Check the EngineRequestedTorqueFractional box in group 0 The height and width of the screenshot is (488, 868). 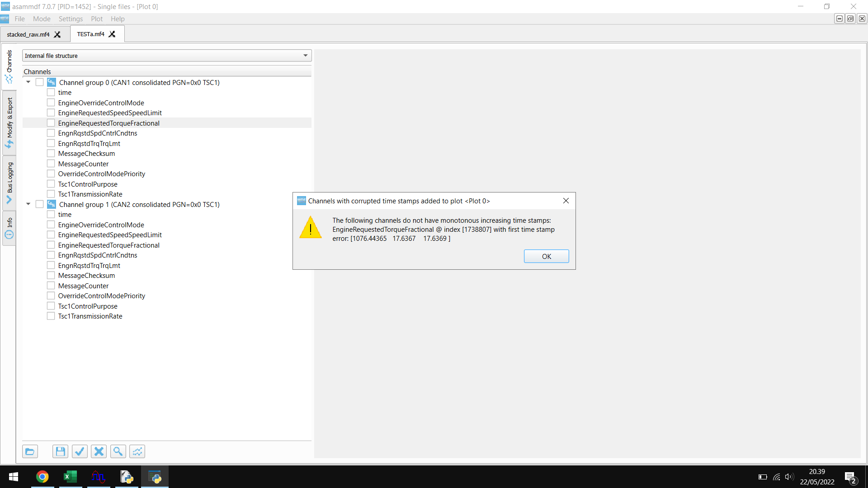point(51,123)
